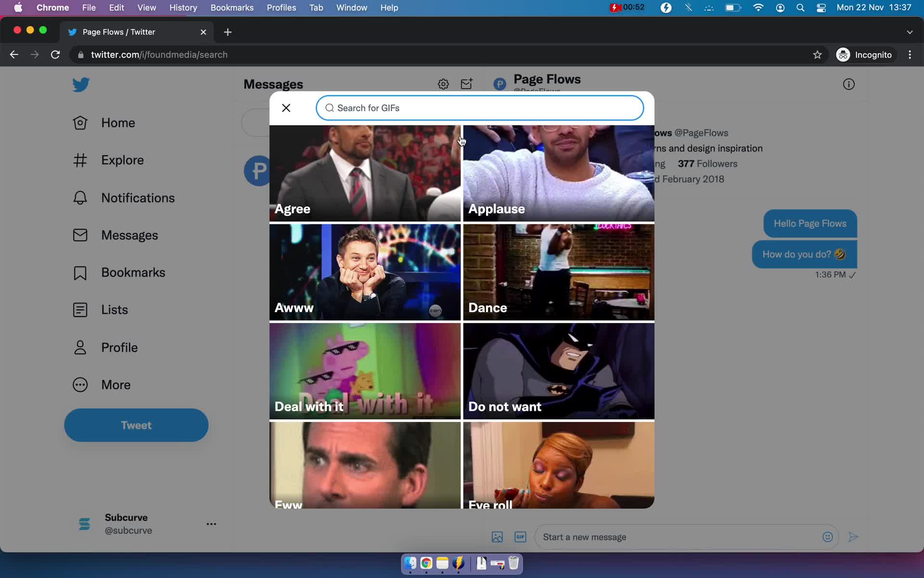Close the GIF search dialog

point(286,108)
